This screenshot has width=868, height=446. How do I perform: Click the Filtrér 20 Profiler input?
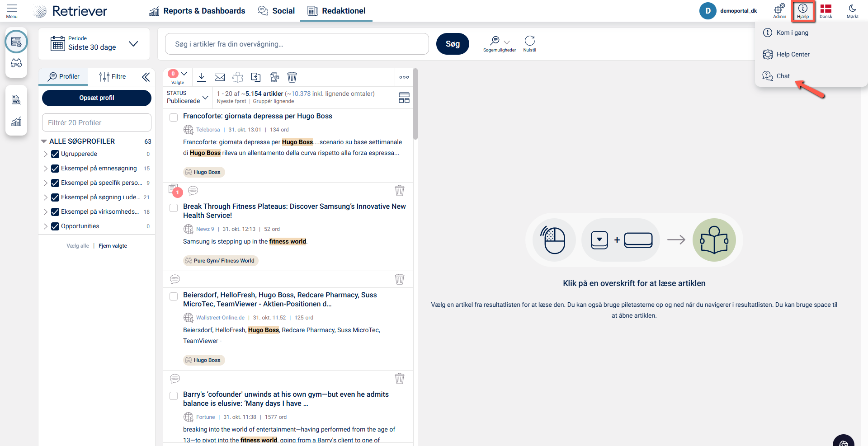pos(97,122)
